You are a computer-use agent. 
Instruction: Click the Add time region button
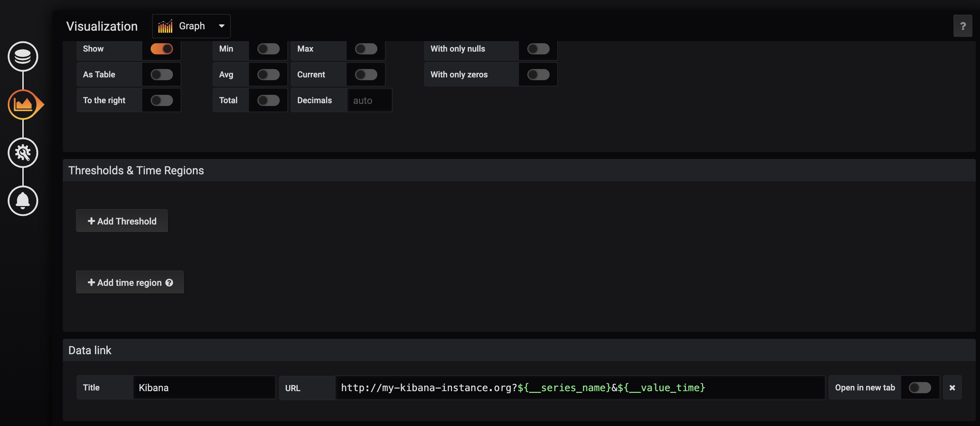pos(125,283)
